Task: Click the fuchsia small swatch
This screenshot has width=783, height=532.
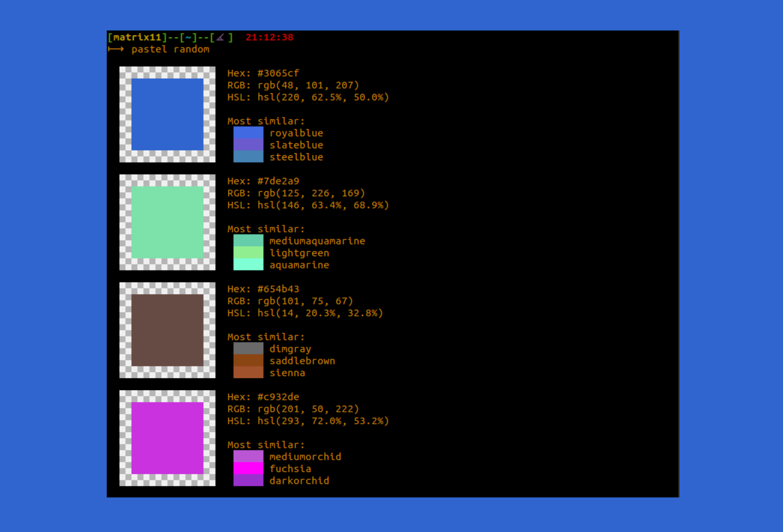Action: [248, 468]
